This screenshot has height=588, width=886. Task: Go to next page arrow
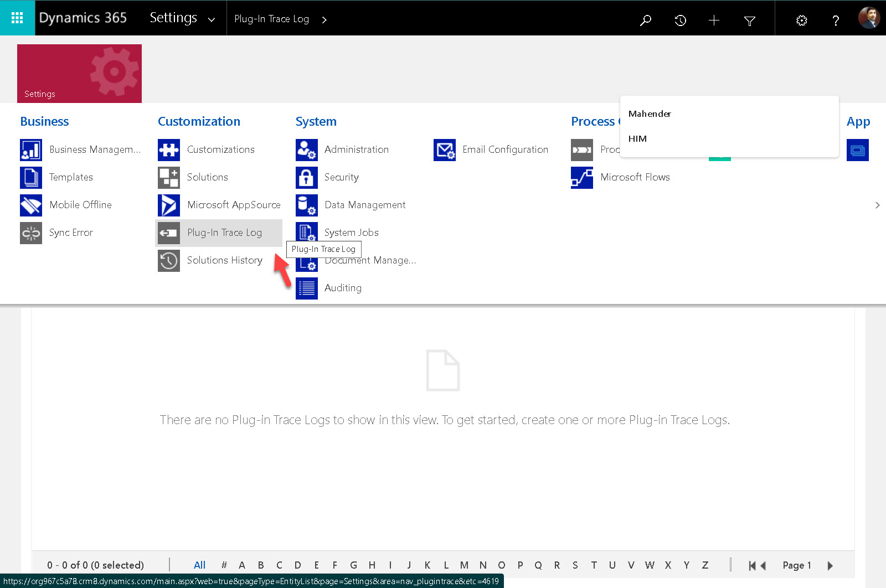pos(830,565)
